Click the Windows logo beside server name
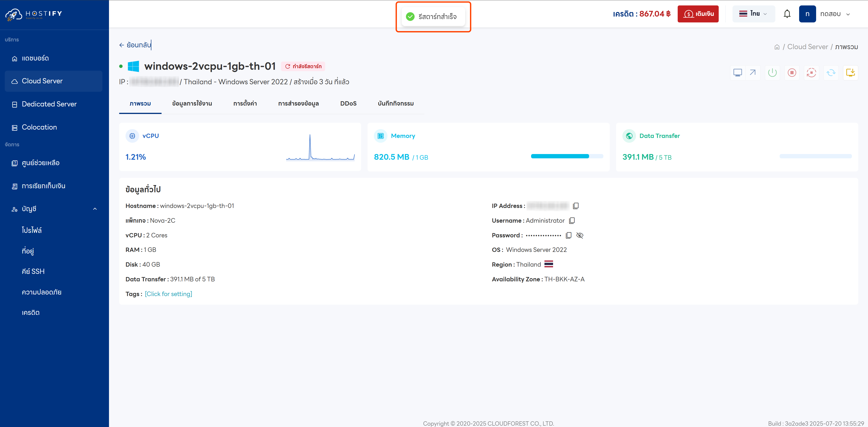868x427 pixels. pyautogui.click(x=133, y=66)
